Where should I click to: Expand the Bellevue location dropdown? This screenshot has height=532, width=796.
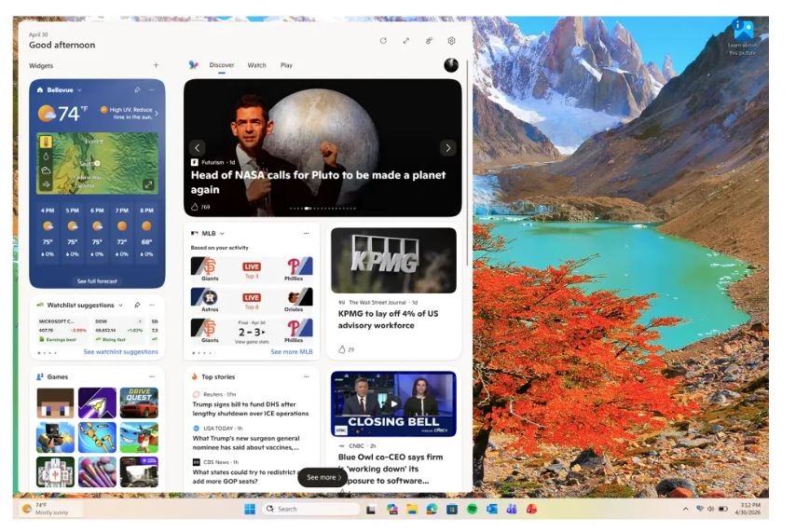(80, 90)
